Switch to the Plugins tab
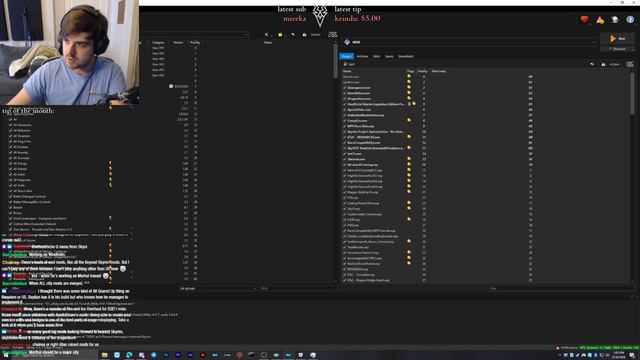 [x=347, y=56]
